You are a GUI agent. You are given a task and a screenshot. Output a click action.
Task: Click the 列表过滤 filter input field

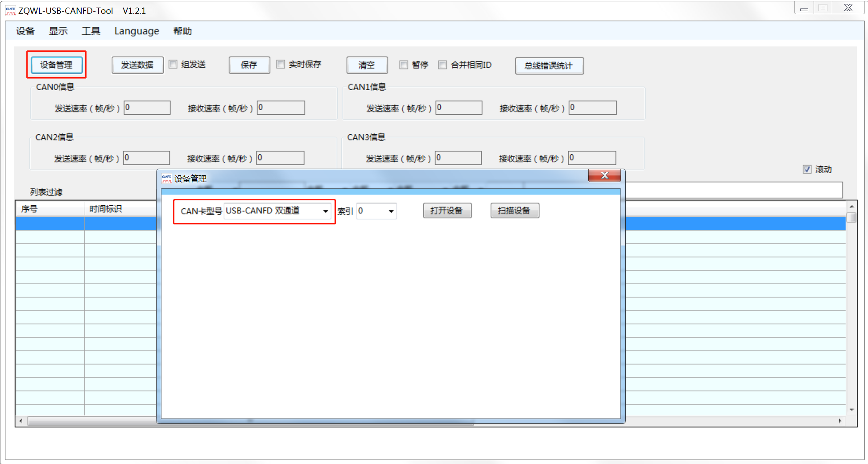(734, 190)
